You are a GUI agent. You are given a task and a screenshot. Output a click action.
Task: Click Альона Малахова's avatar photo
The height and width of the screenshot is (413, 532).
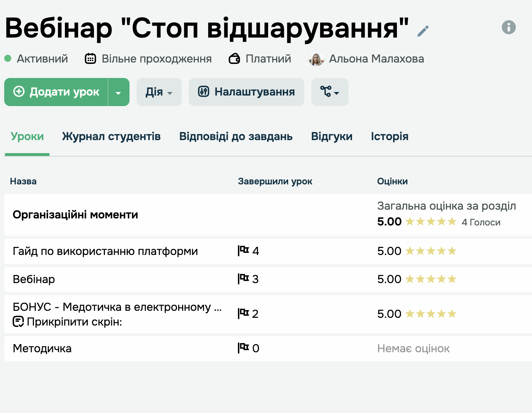click(316, 59)
